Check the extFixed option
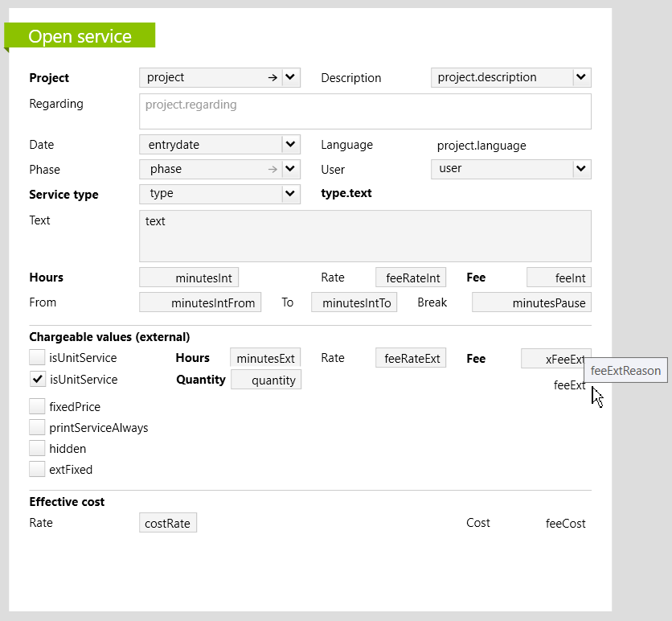 click(38, 470)
